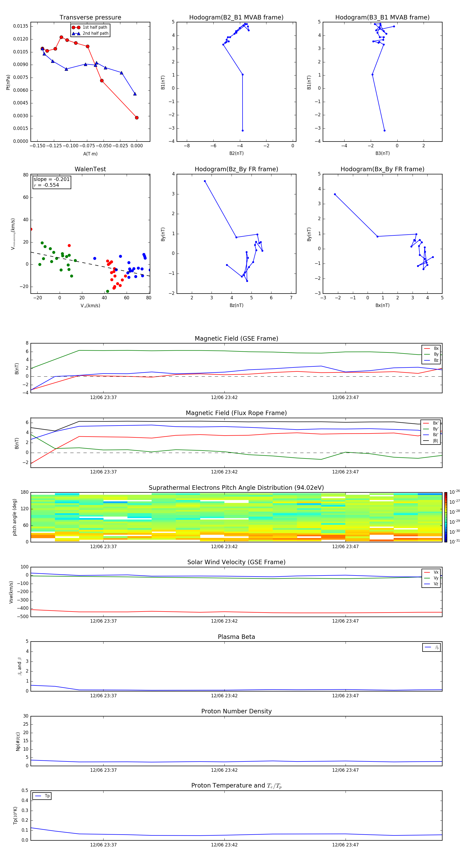
Task: Click the 'Vz' legend entry in velocity plot
Action: tap(431, 584)
